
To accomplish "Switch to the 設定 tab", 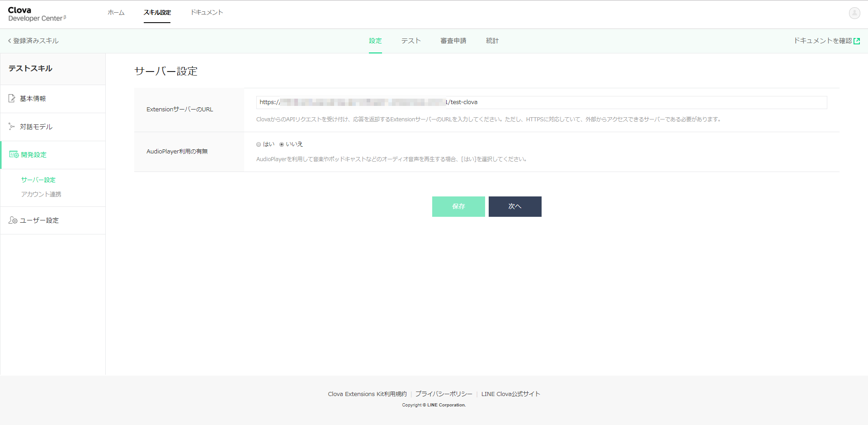I will coord(375,41).
